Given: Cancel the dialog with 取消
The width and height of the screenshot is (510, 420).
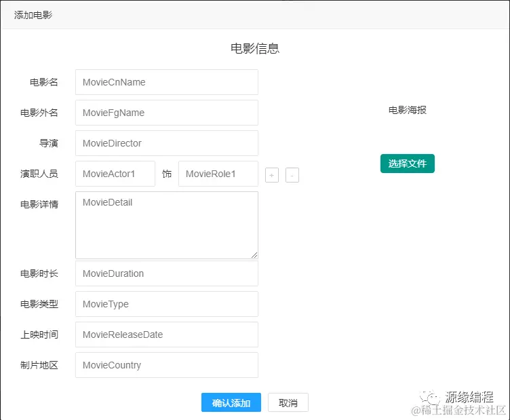Looking at the screenshot, I should point(288,402).
